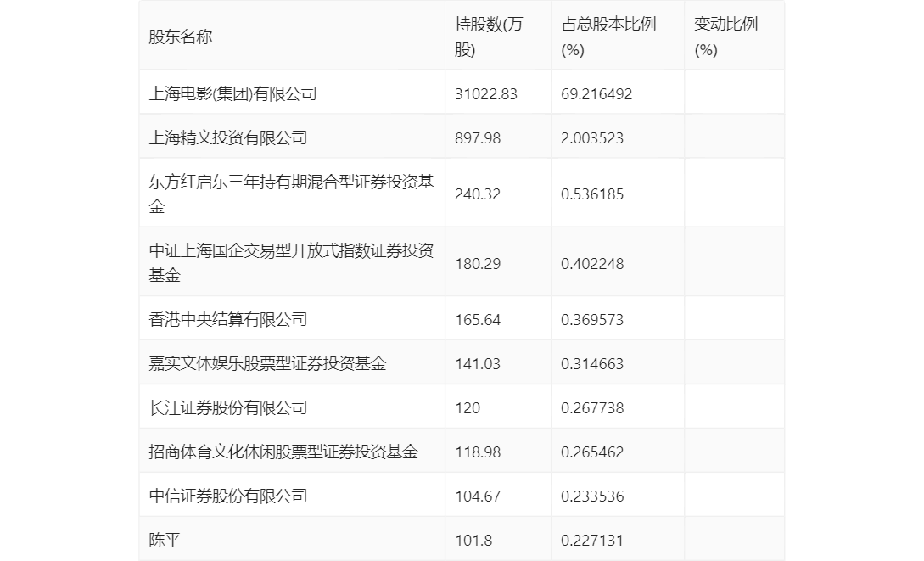Click the percentage 0.227131
Image resolution: width=924 pixels, height=561 pixels.
(591, 541)
